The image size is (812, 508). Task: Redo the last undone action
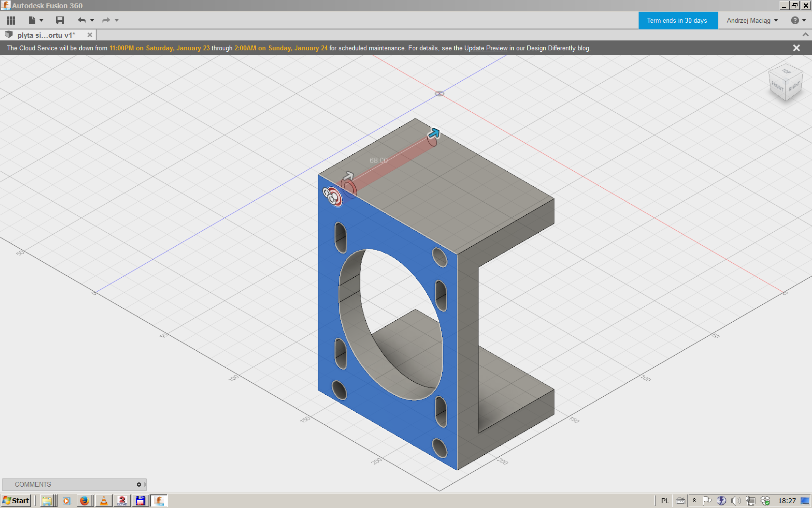click(x=106, y=20)
